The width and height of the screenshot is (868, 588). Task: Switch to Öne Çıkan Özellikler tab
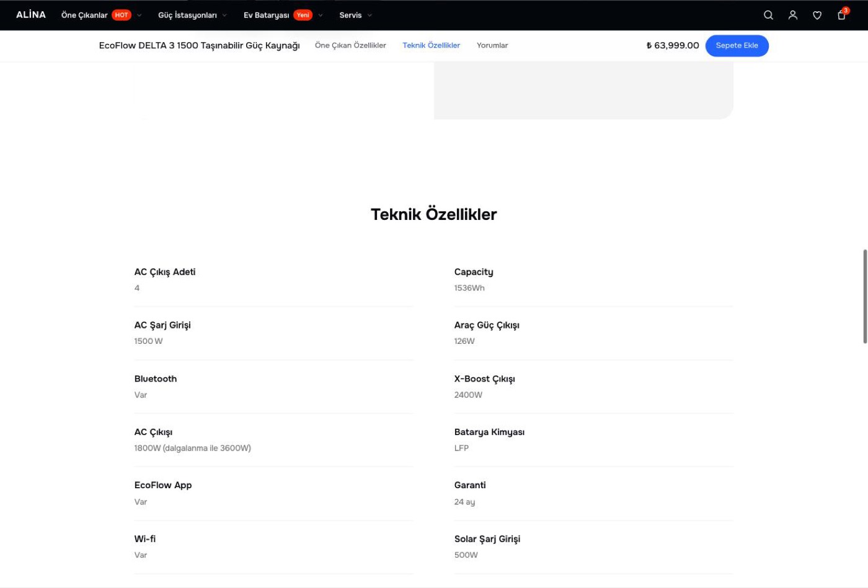click(350, 45)
